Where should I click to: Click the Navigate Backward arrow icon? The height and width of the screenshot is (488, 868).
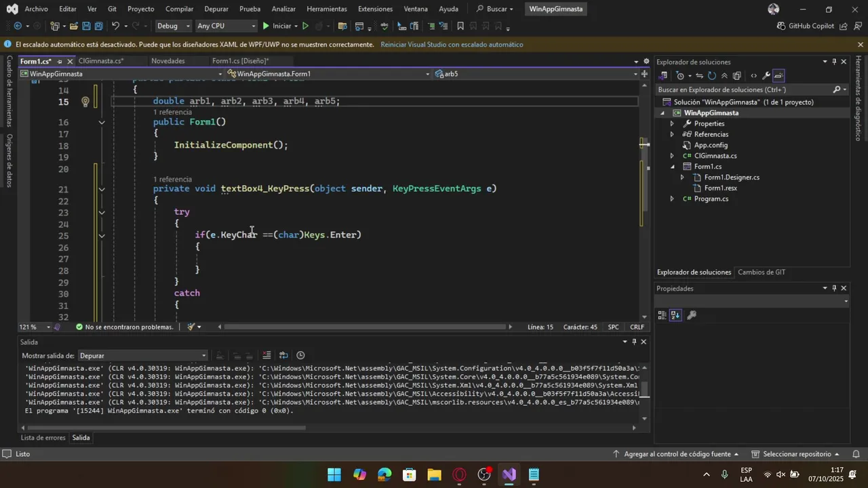pyautogui.click(x=17, y=26)
